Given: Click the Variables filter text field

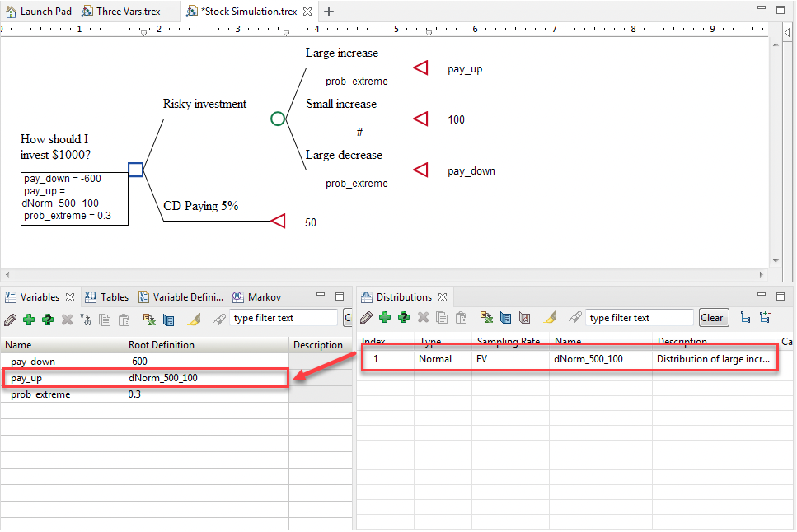Looking at the screenshot, I should pyautogui.click(x=283, y=318).
